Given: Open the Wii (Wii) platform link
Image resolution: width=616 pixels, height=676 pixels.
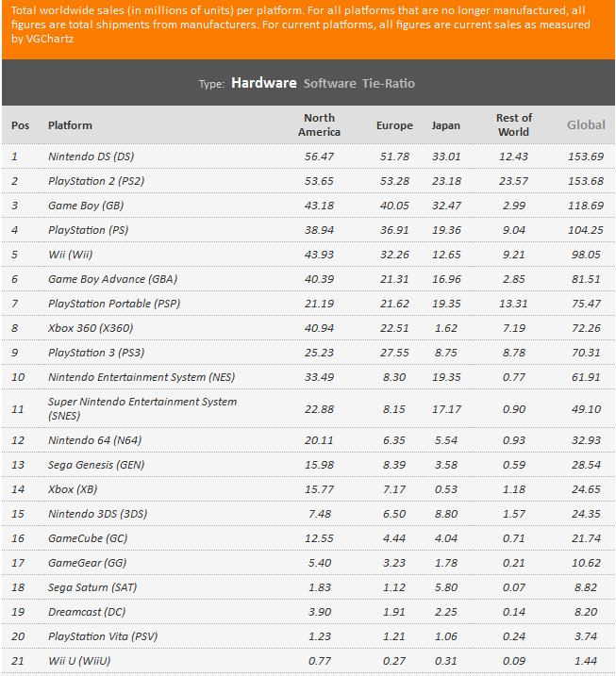Looking at the screenshot, I should [x=71, y=255].
